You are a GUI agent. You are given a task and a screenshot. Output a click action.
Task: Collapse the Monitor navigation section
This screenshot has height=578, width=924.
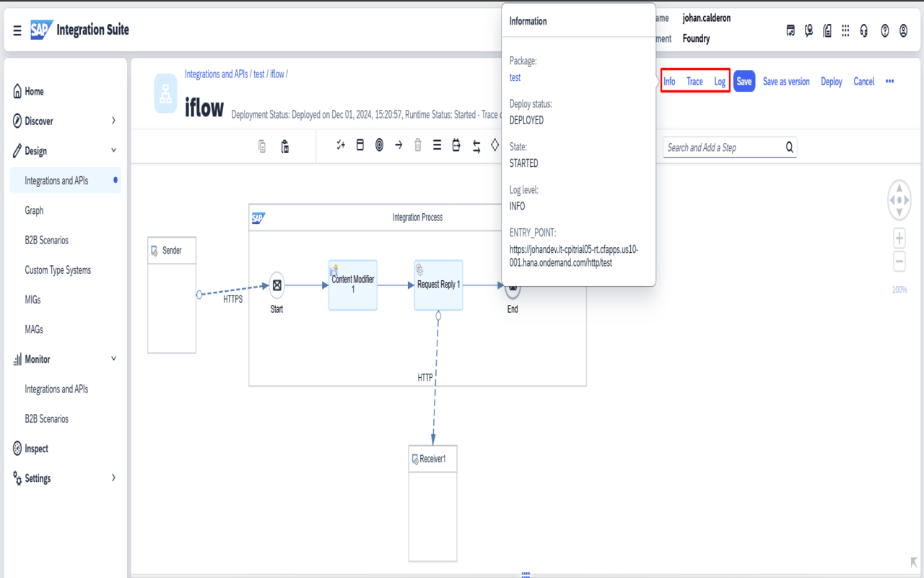(113, 358)
